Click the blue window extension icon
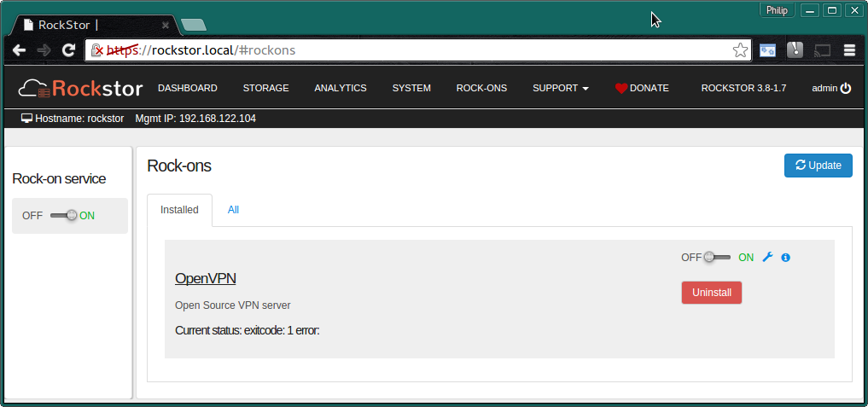 (x=767, y=50)
